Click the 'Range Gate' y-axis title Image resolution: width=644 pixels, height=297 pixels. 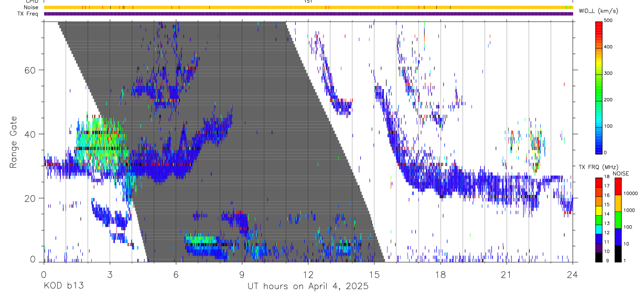13,141
